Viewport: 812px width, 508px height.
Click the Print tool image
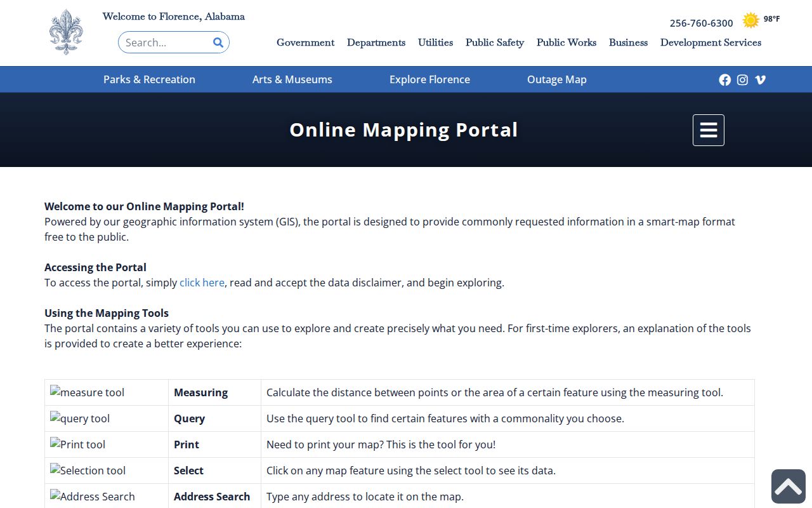tap(78, 444)
